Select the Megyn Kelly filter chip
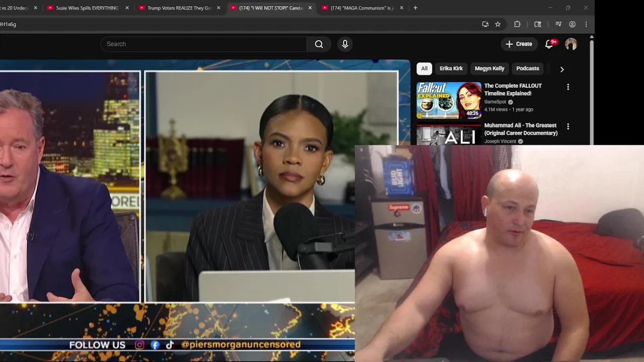This screenshot has height=362, width=644. coord(489,68)
